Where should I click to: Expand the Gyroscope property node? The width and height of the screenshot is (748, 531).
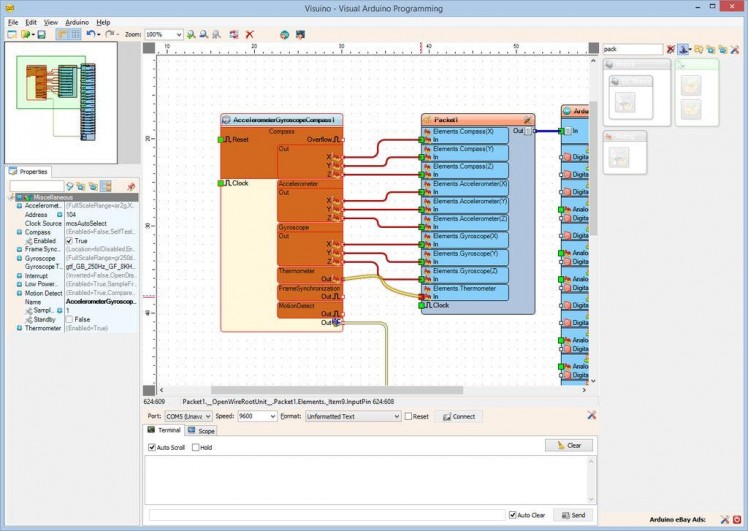19,259
